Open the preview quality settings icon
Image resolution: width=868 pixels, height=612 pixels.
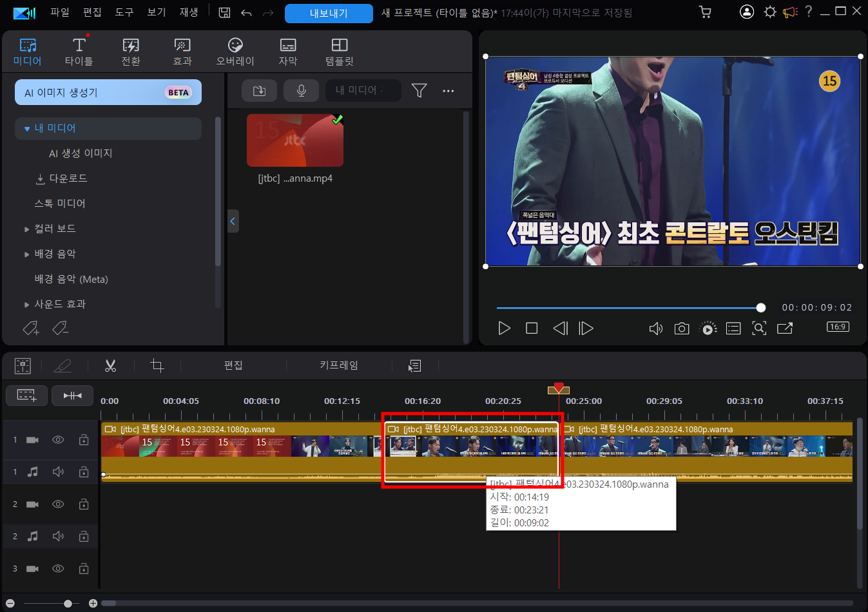tap(733, 329)
